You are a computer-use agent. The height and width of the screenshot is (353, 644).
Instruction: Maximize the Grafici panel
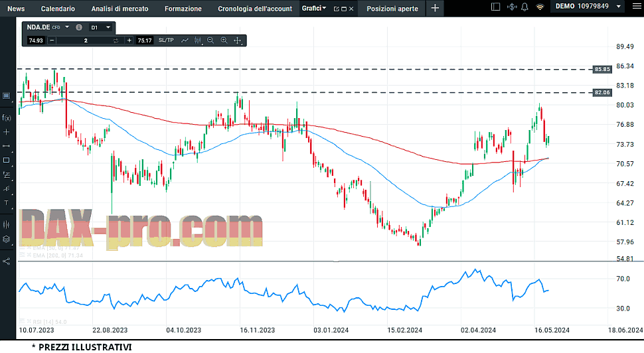click(x=344, y=9)
